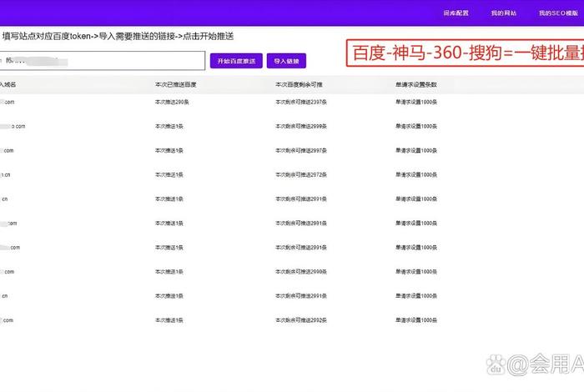Image resolution: width=584 pixels, height=392 pixels.
Task: Click the 本次已推送百度 column header
Action: [x=175, y=84]
